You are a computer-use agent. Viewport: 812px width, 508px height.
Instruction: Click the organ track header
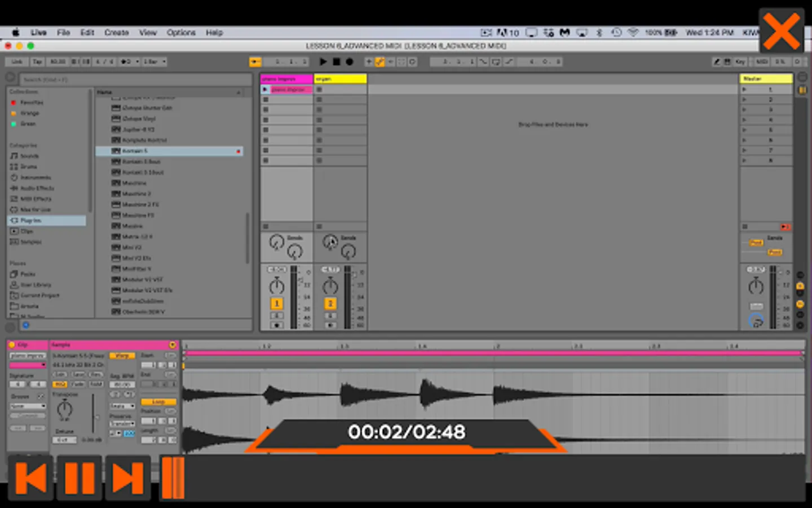coord(340,79)
